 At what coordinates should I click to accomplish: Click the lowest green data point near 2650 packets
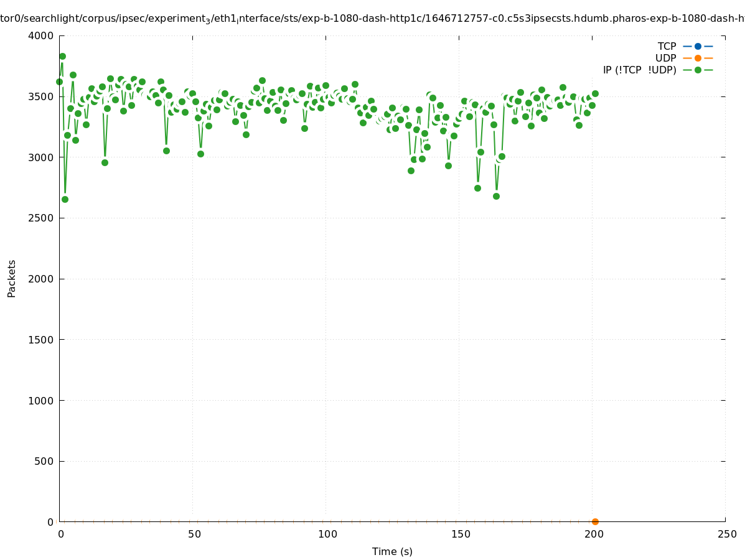65,199
